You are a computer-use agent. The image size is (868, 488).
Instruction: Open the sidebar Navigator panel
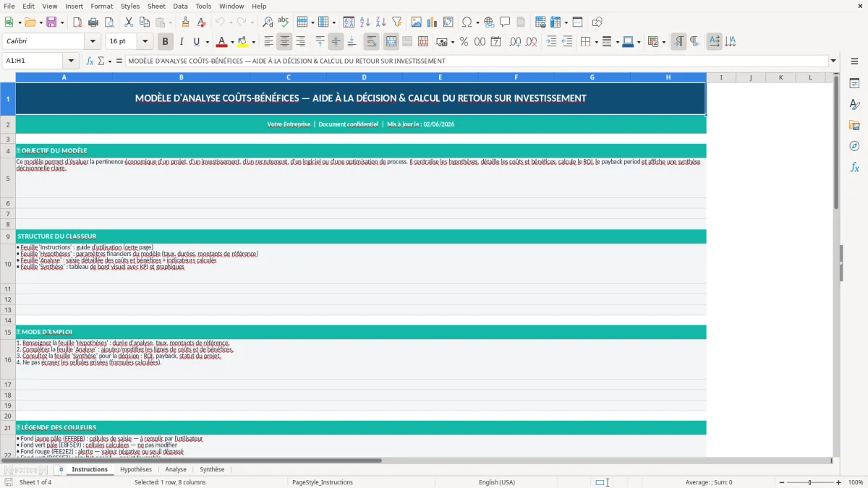854,147
